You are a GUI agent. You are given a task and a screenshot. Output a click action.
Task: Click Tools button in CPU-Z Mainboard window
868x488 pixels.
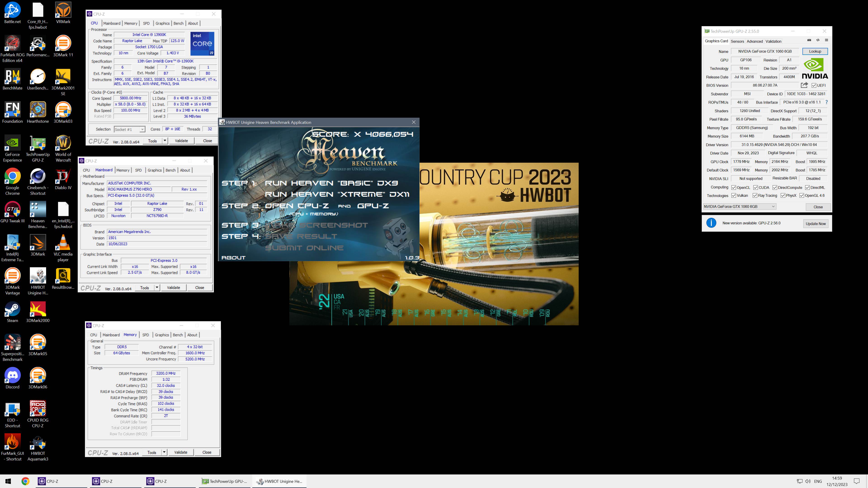(145, 288)
